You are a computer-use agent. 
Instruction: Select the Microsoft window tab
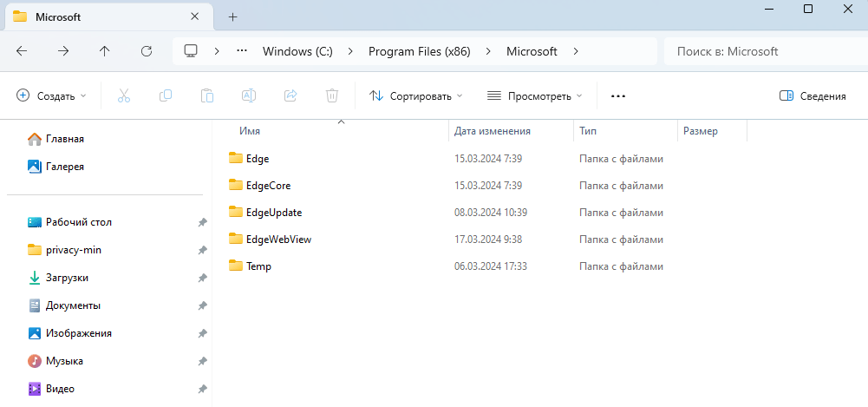108,16
